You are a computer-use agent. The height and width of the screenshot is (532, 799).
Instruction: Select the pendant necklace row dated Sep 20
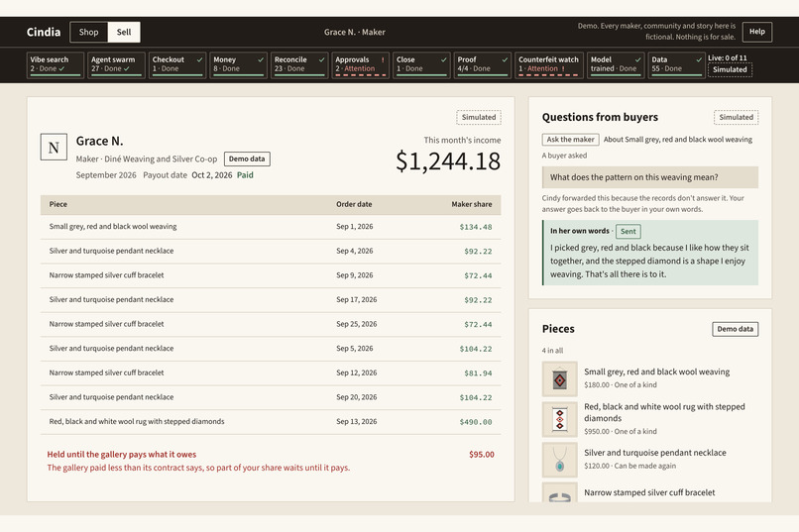click(271, 397)
